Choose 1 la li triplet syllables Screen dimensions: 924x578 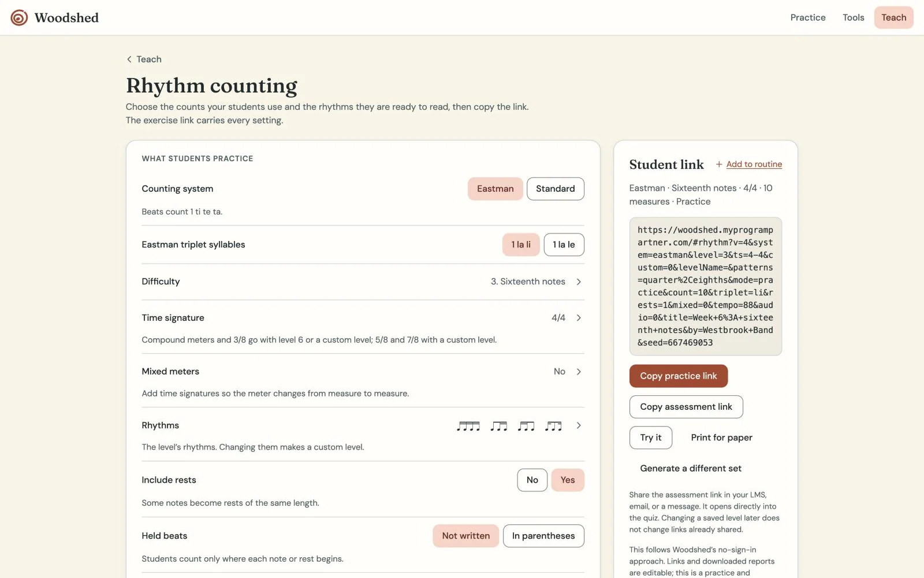(x=521, y=244)
